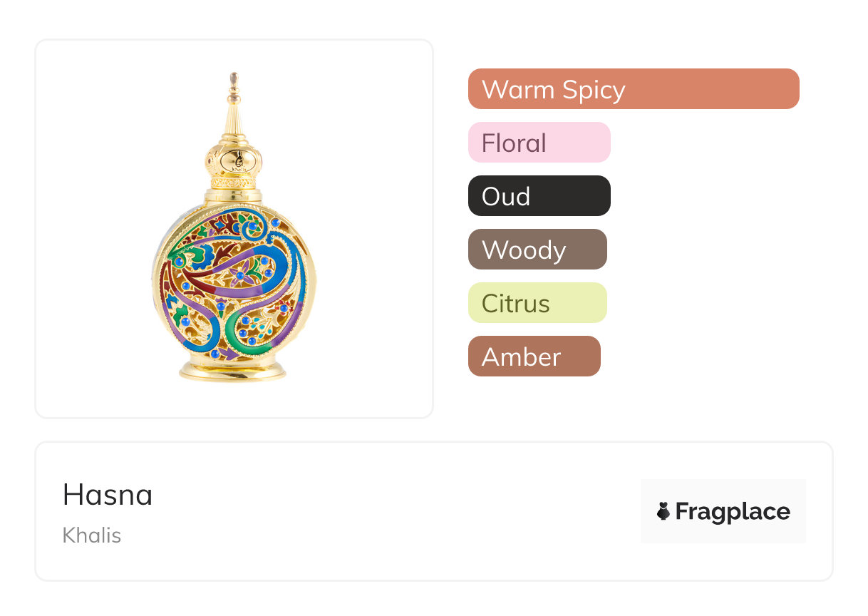868x616 pixels.
Task: Choose the pink Floral accord tag
Action: [x=539, y=143]
